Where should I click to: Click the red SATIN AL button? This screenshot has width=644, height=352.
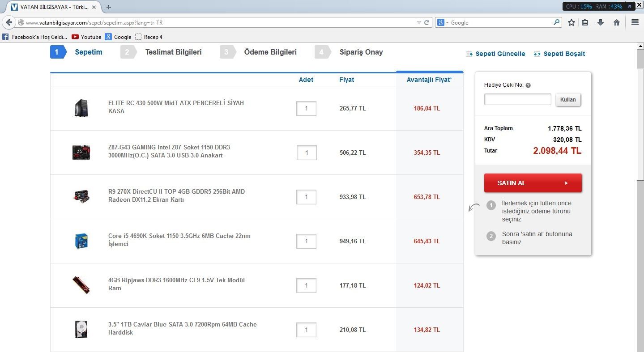533,183
